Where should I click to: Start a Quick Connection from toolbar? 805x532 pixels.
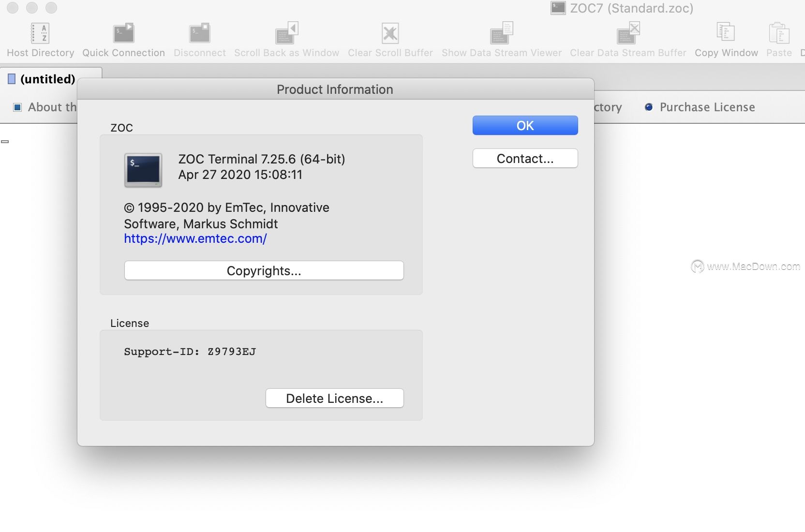pyautogui.click(x=123, y=33)
